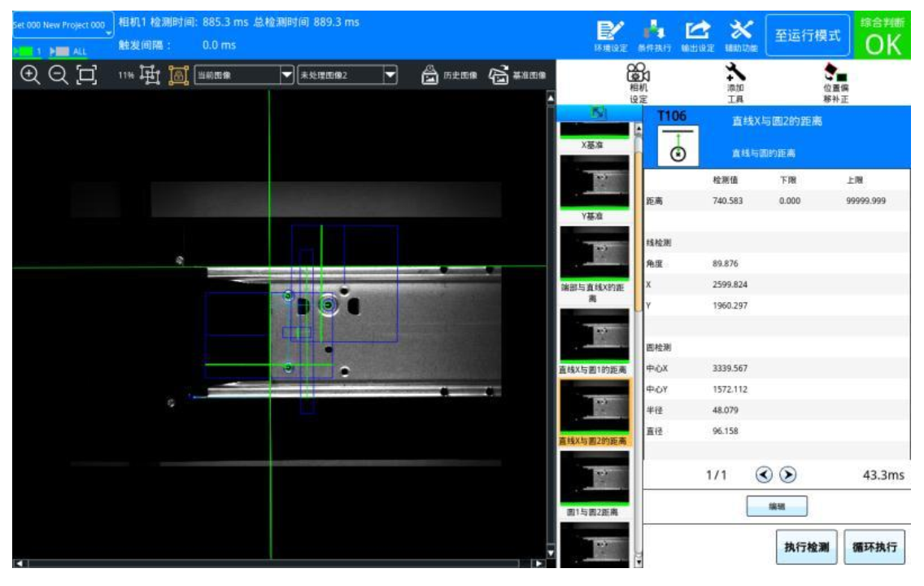Viewport: 924px width, 586px height.
Task: Go to next result page arrow
Action: point(788,476)
